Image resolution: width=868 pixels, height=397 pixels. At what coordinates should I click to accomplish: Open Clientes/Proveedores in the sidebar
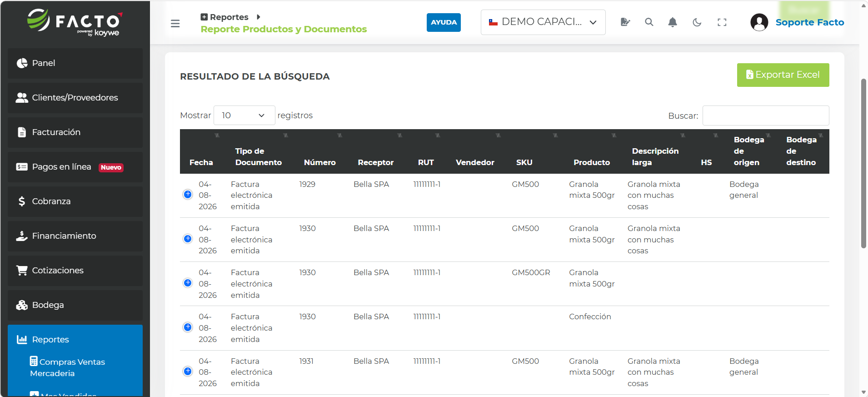(75, 98)
